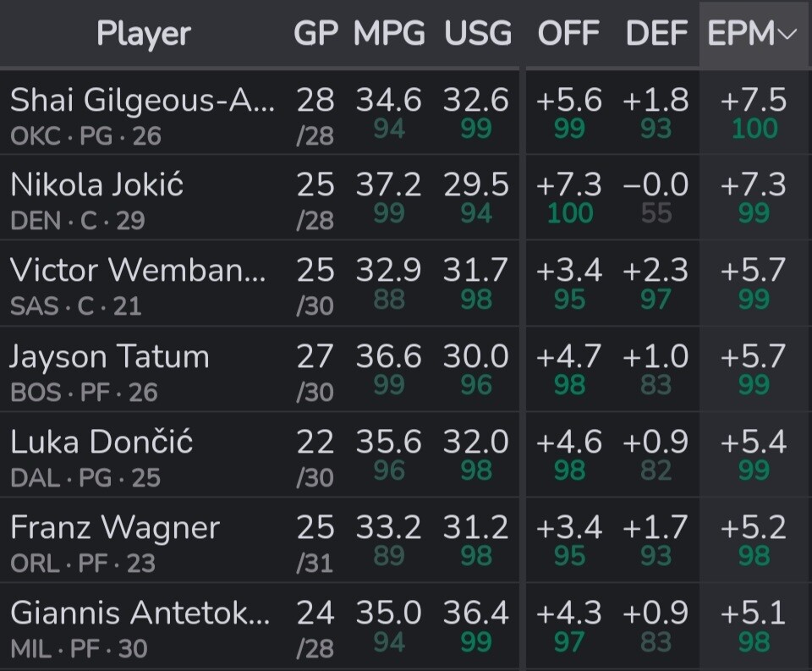Open Shai Gilgeous-Alexander player link

pyautogui.click(x=141, y=101)
